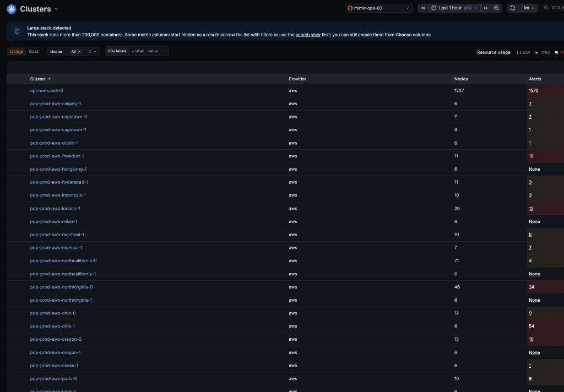Sort by the Provider column header
Screen dimensions: 564x392
click(x=297, y=79)
